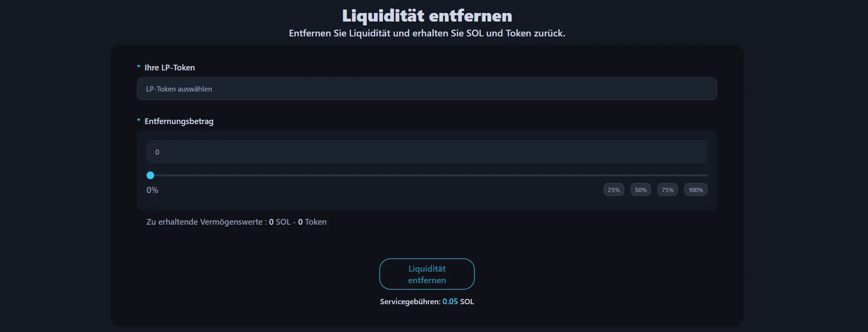Viewport: 868px width, 332px height.
Task: Click the removal amount slider handle
Action: click(150, 175)
